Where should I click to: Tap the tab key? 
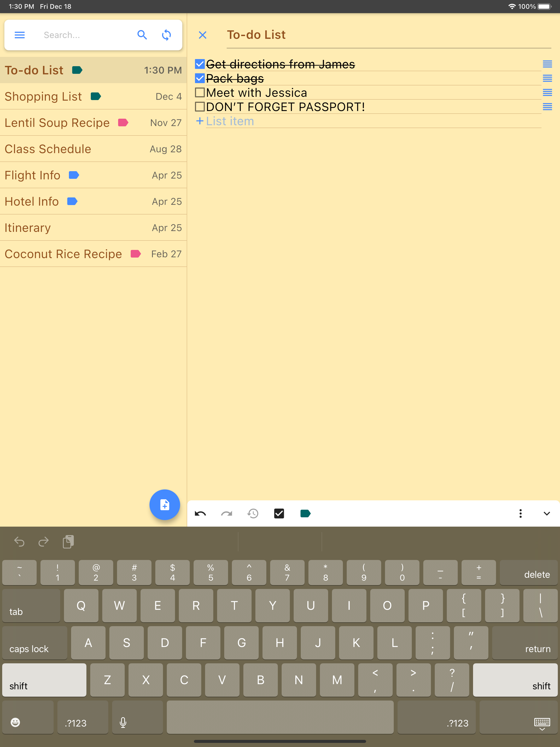[x=31, y=606]
